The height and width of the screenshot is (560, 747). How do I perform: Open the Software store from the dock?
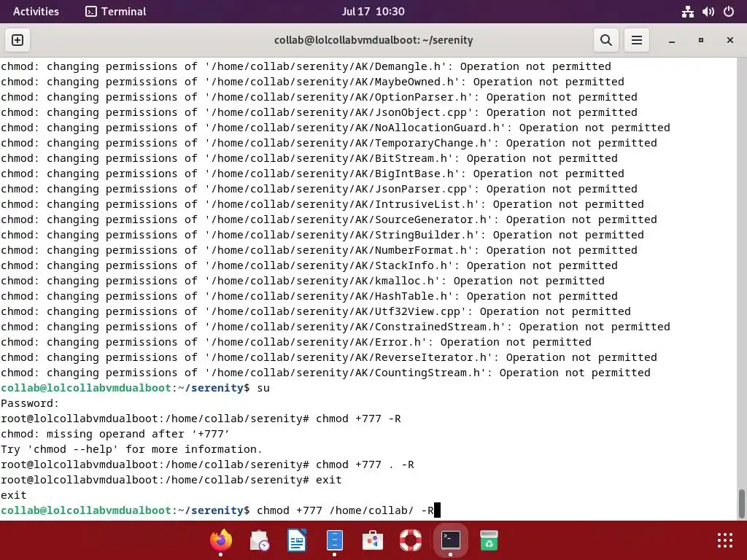[x=373, y=540]
